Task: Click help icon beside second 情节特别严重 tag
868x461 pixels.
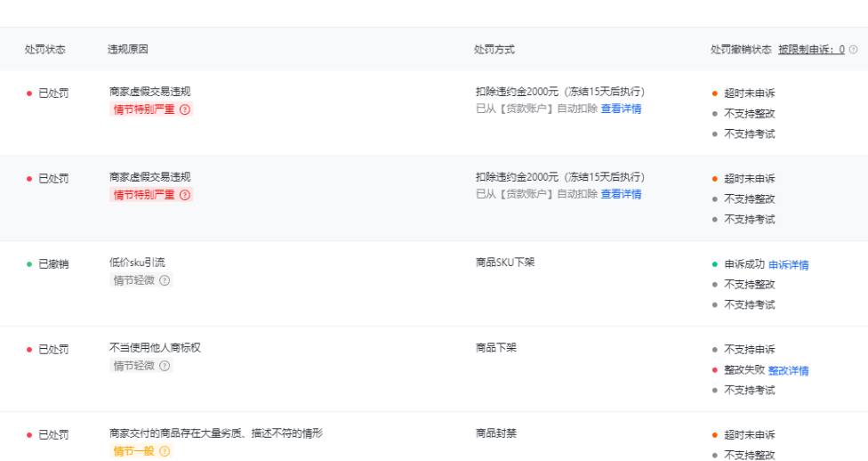Action: coord(185,195)
